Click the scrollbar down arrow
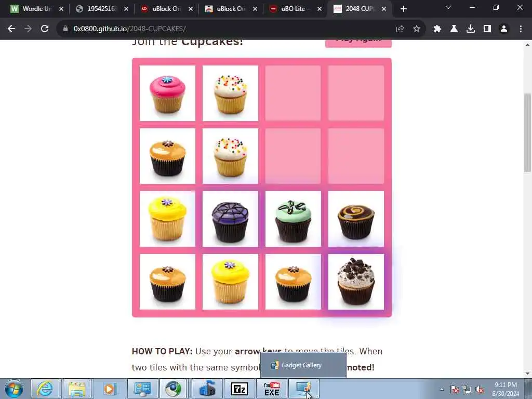The image size is (532, 399). (x=527, y=374)
